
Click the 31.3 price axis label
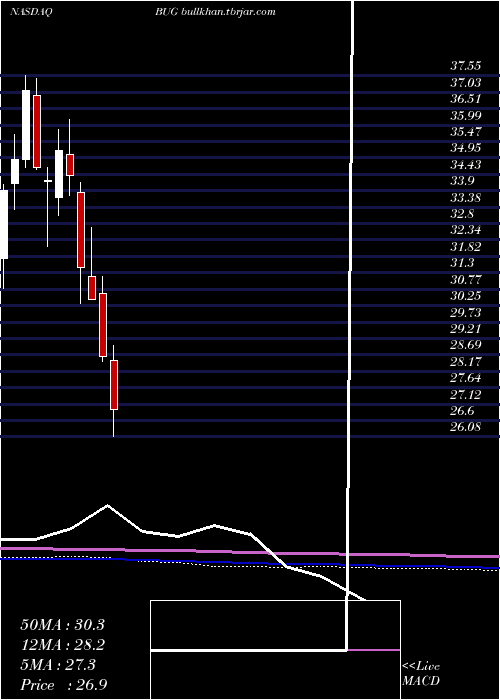(x=462, y=263)
